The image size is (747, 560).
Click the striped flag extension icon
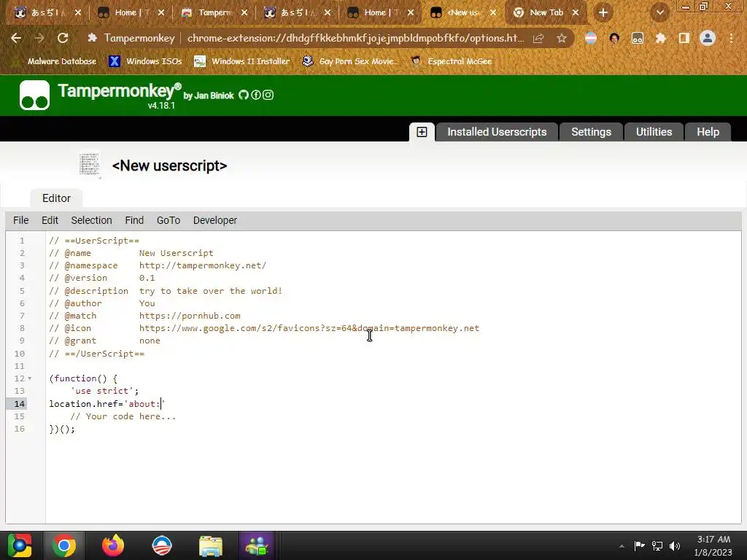tap(591, 38)
